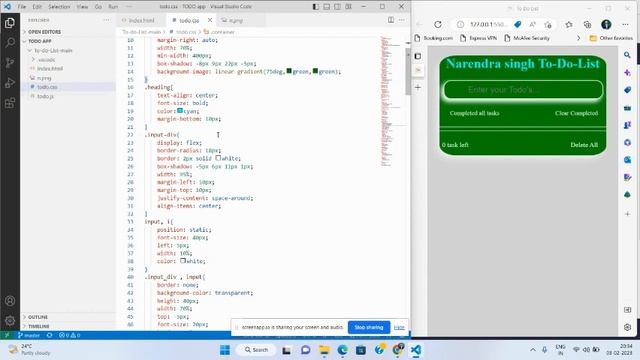The image size is (640, 360).
Task: Click first green swatch on line 14
Action: point(289,71)
